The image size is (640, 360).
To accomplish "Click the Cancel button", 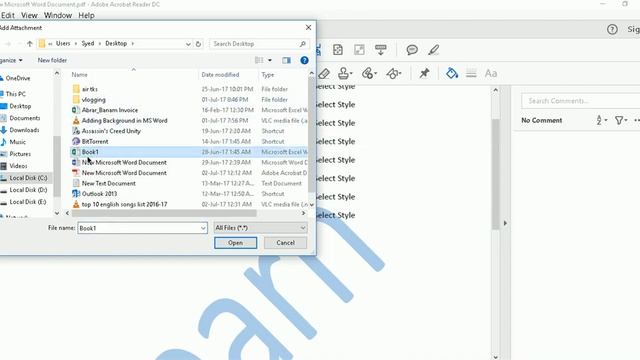I will (x=285, y=243).
